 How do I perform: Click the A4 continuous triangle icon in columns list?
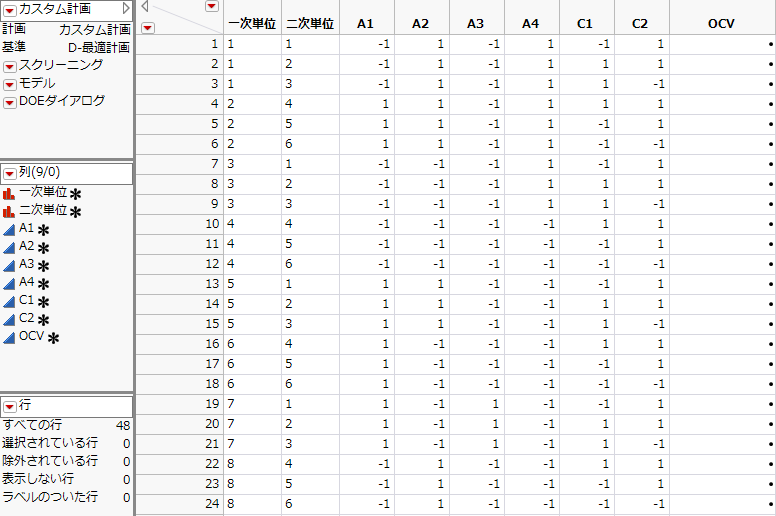[8, 283]
